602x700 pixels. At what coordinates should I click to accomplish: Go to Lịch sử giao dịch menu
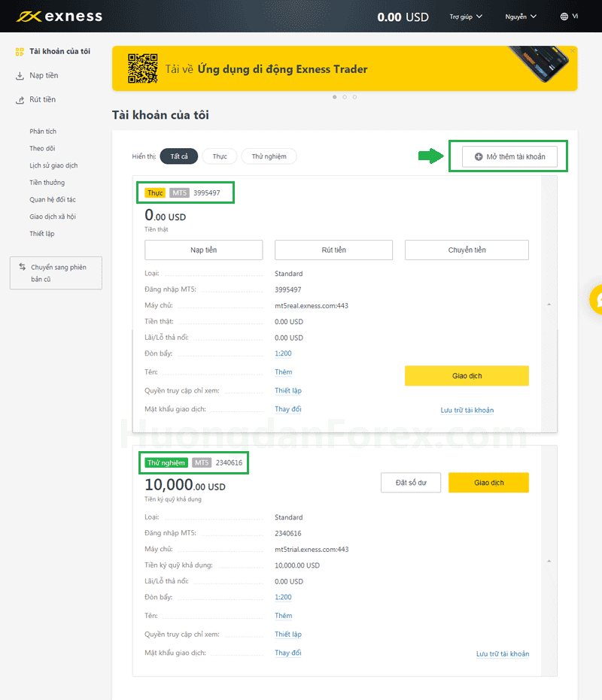[x=53, y=165]
